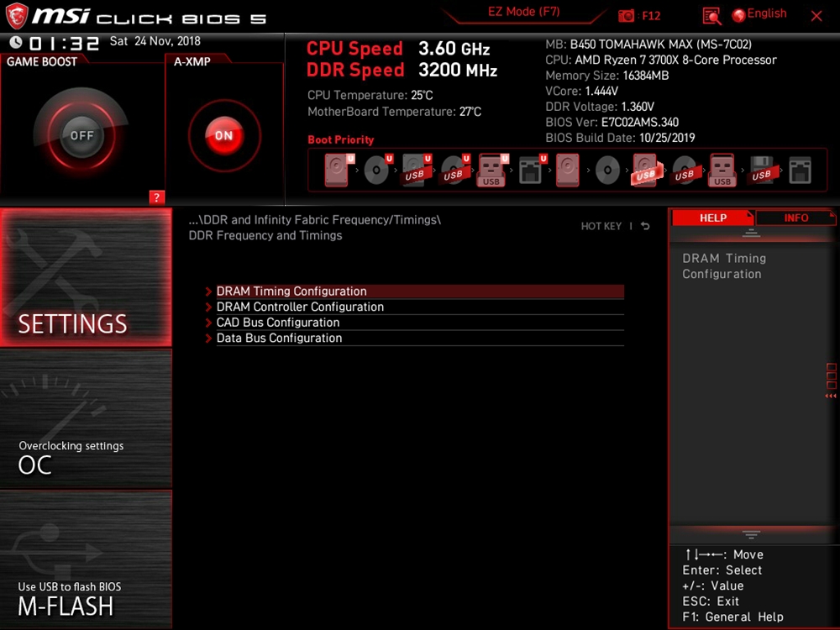Viewport: 840px width, 630px height.
Task: Close the BIOS with the X button
Action: [x=816, y=16]
